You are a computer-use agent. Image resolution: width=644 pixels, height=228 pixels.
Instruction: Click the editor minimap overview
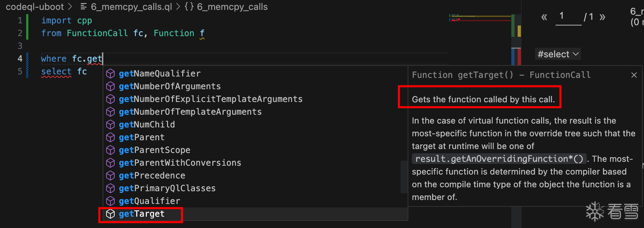coord(480,18)
